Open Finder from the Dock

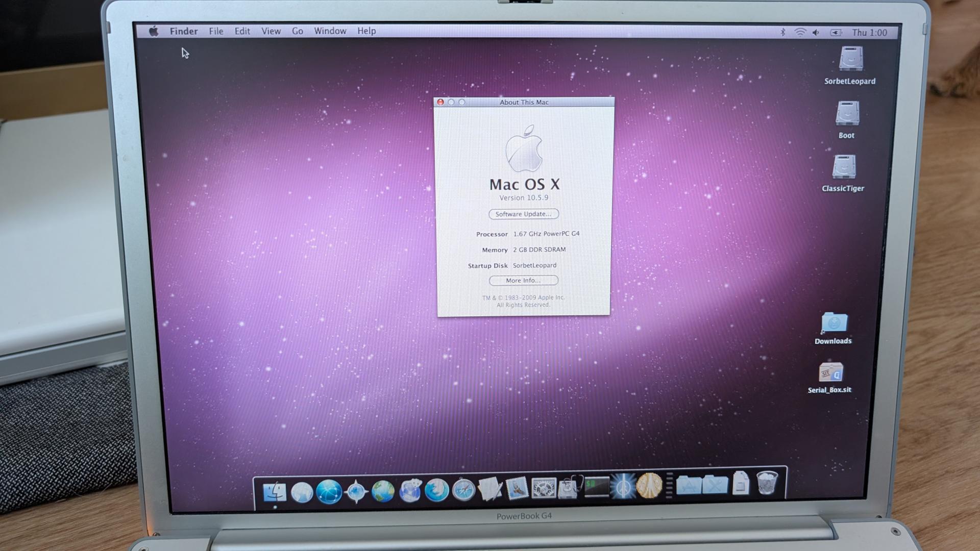pyautogui.click(x=275, y=492)
